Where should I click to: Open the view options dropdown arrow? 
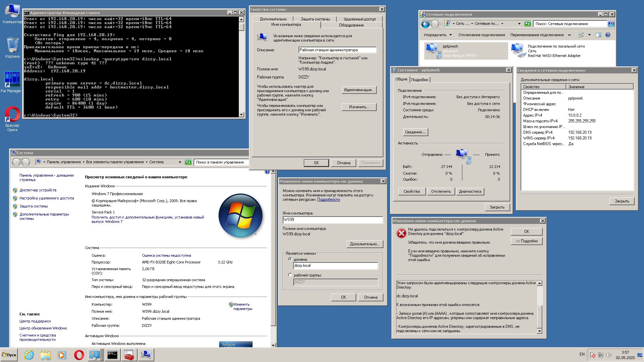tap(589, 35)
